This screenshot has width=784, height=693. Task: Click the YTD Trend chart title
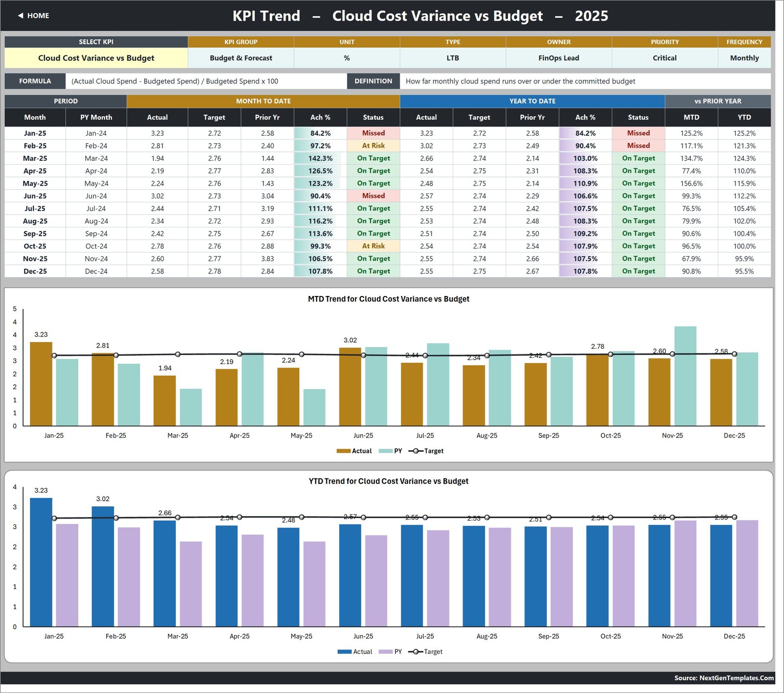389,481
